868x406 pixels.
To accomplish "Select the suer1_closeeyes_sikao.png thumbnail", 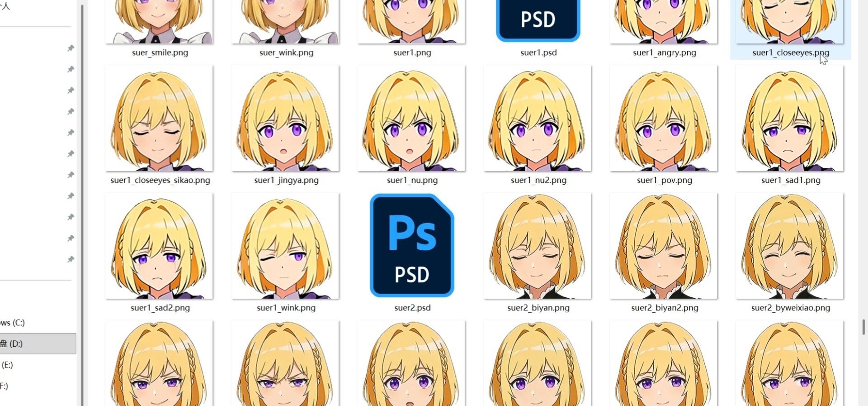I will (x=159, y=119).
